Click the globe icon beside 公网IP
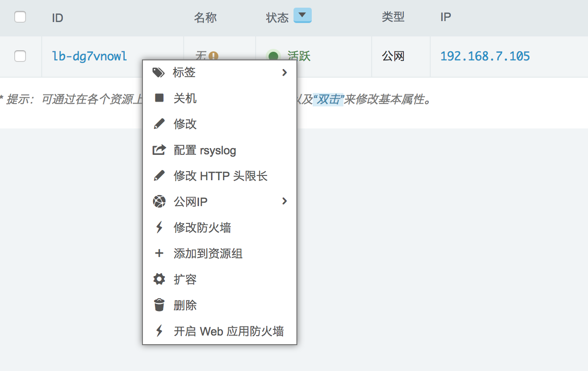Screen dimensions: 588x371 point(159,201)
